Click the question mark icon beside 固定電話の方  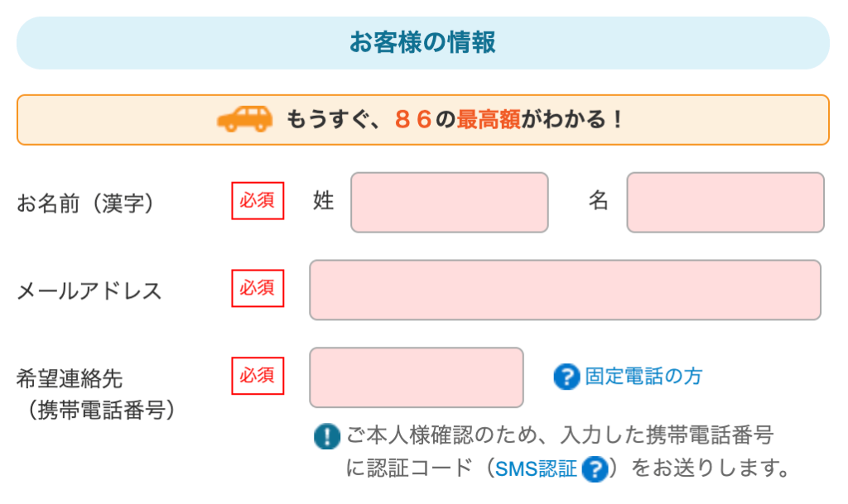pos(566,377)
